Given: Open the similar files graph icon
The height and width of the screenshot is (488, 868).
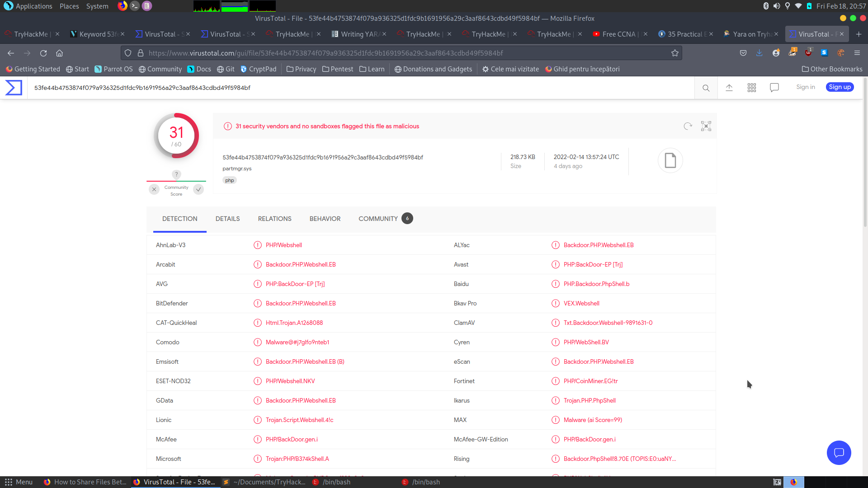Looking at the screenshot, I should point(706,126).
